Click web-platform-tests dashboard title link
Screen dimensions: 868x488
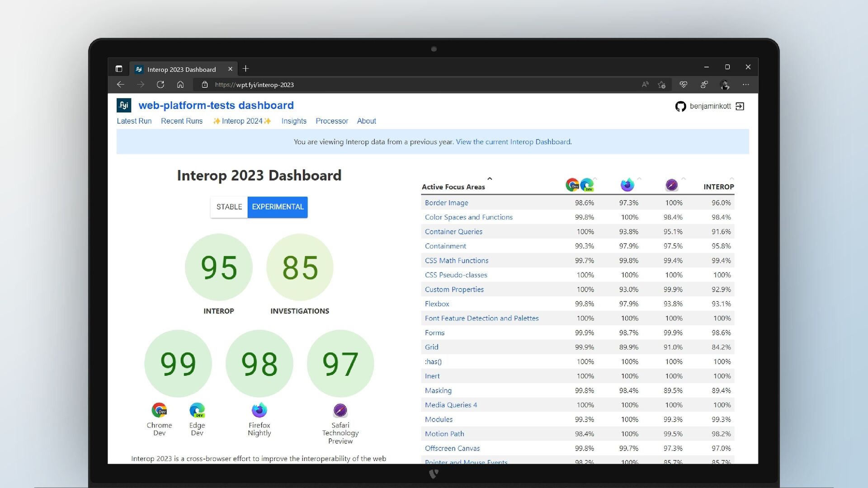coord(216,105)
